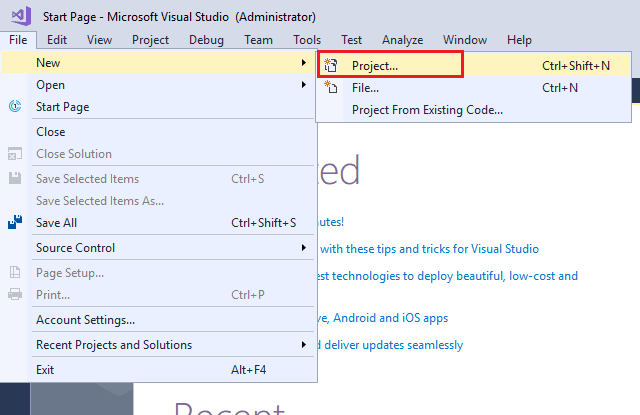This screenshot has width=640, height=415.
Task: Click the Save Selected Items floppy icon
Action: pos(15,178)
